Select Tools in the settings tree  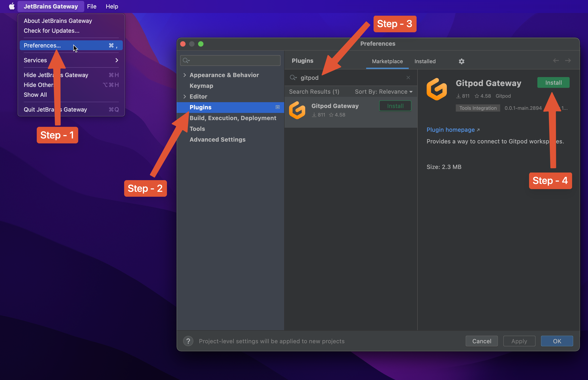pyautogui.click(x=230, y=129)
